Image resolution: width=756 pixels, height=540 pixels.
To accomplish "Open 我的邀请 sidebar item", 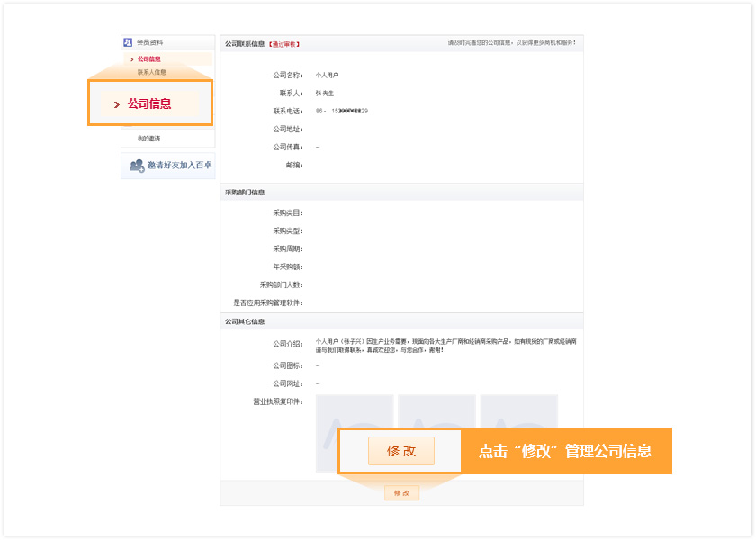I will [x=149, y=139].
